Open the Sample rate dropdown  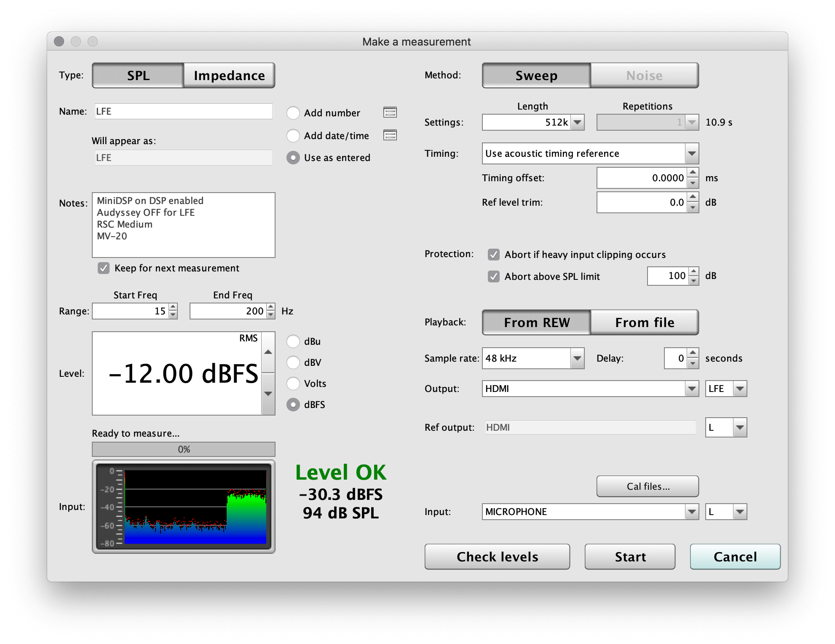578,358
